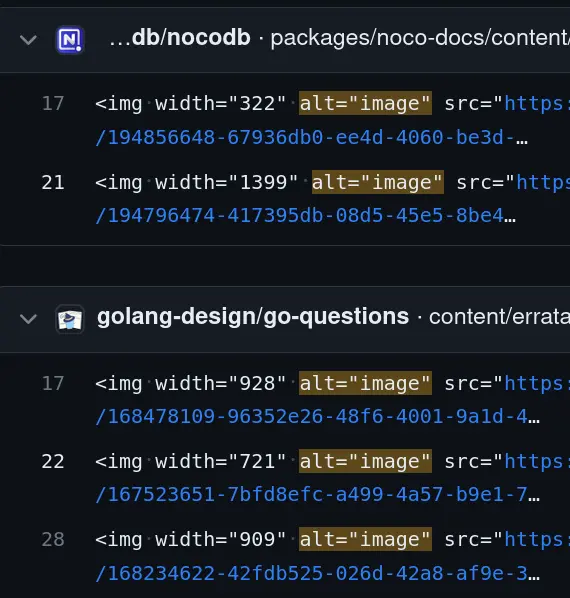Image resolution: width=570 pixels, height=598 pixels.
Task: Open the nocodb repository avatar icon
Action: (70, 39)
